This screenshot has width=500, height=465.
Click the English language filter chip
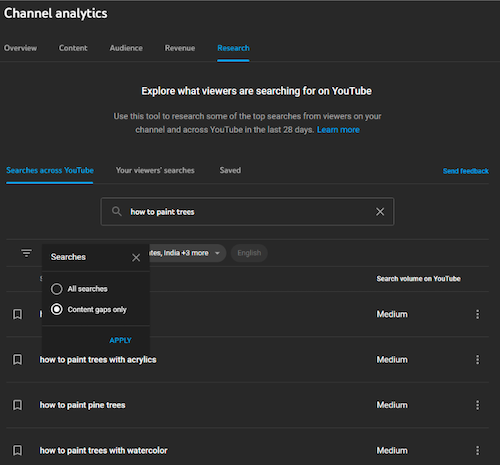[x=249, y=253]
